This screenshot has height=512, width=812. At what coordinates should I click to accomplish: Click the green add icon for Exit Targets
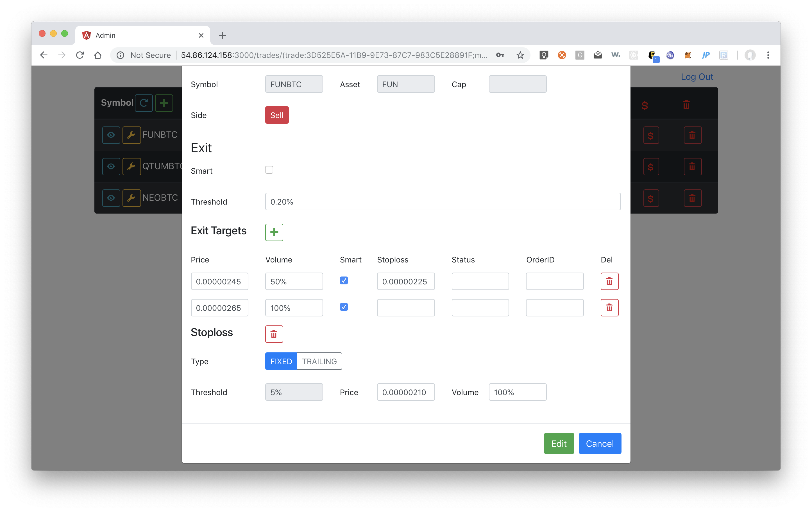(x=274, y=232)
